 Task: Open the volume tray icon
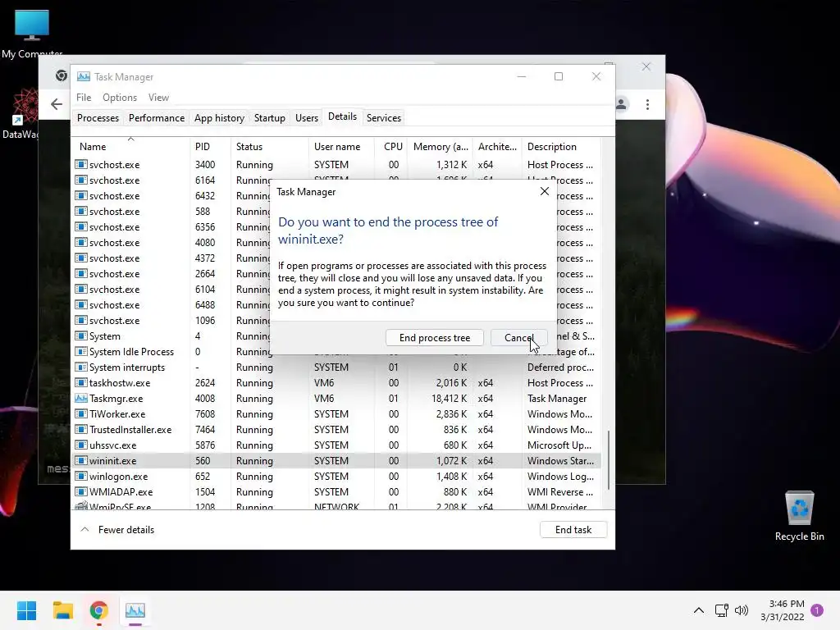coord(742,610)
